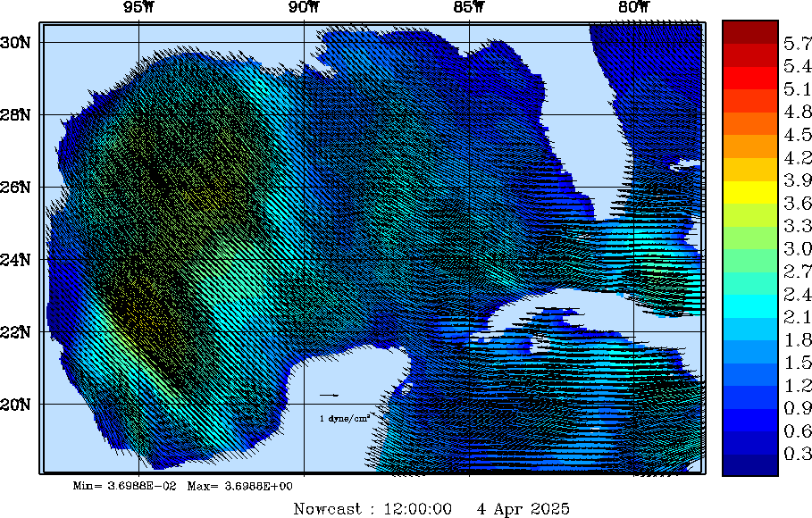Click the 85W longitude label
Screen dimensions: 812x518
coord(469,7)
